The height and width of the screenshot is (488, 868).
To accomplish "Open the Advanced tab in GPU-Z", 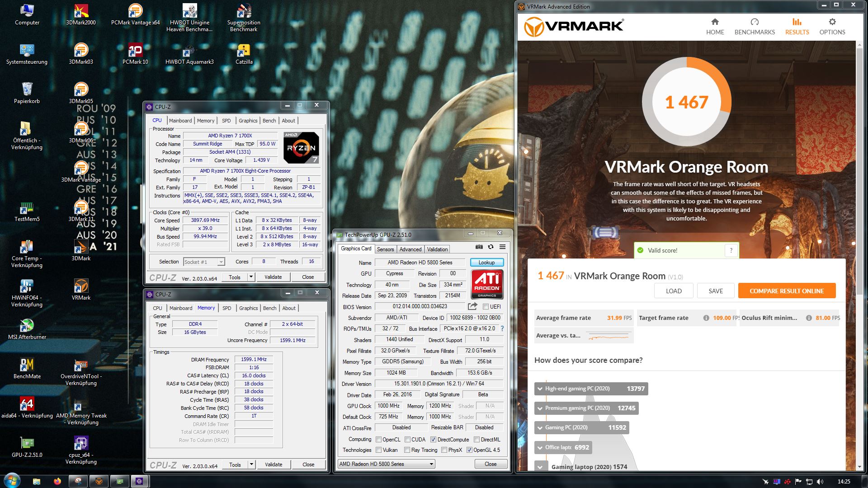I will [x=410, y=249].
